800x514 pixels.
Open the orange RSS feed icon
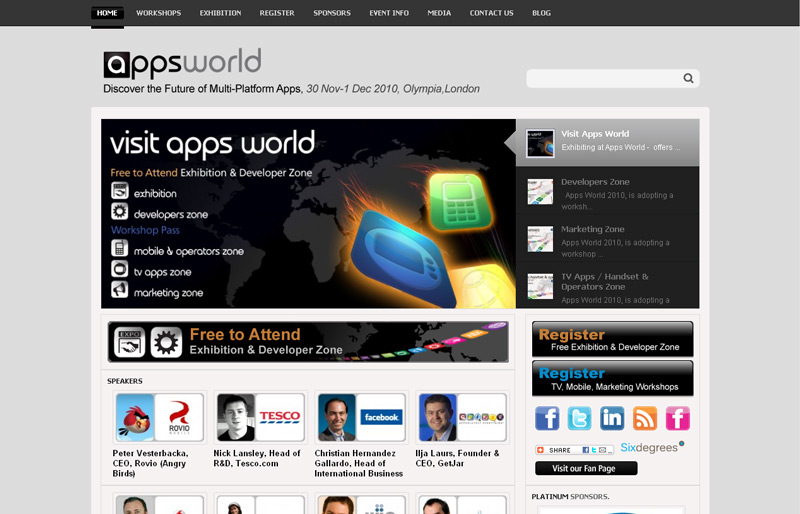point(645,418)
